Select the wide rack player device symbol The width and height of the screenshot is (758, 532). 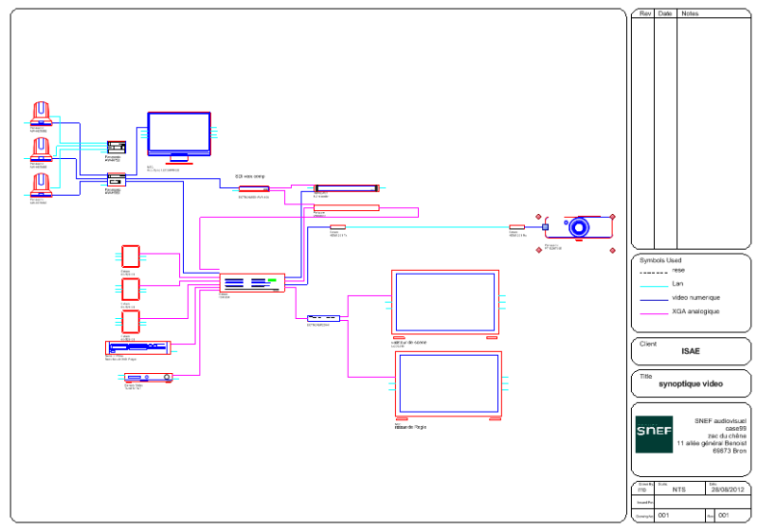(x=136, y=347)
